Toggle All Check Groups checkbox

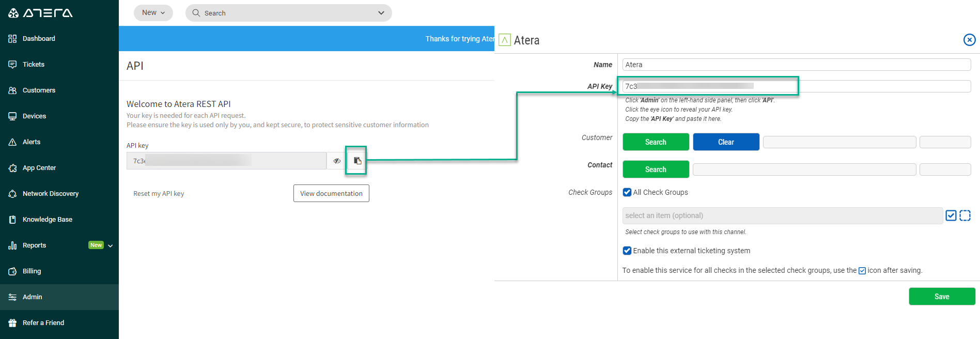[627, 192]
